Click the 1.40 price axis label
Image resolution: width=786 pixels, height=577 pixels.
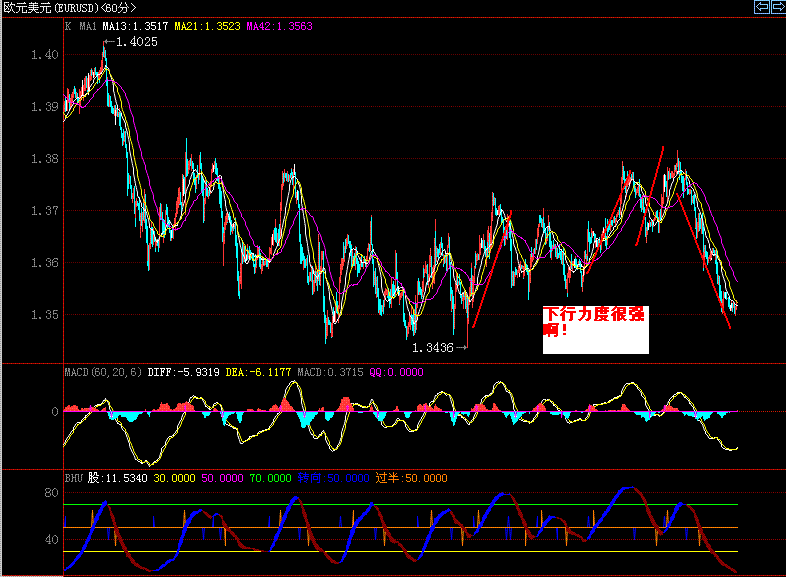pos(45,55)
